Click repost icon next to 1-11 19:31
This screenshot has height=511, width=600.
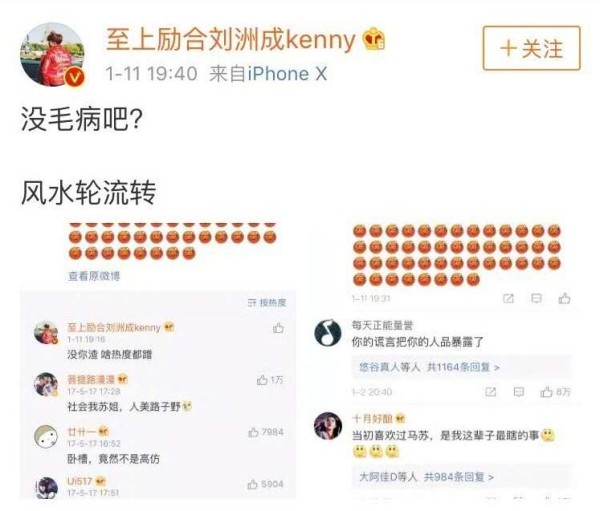[508, 299]
